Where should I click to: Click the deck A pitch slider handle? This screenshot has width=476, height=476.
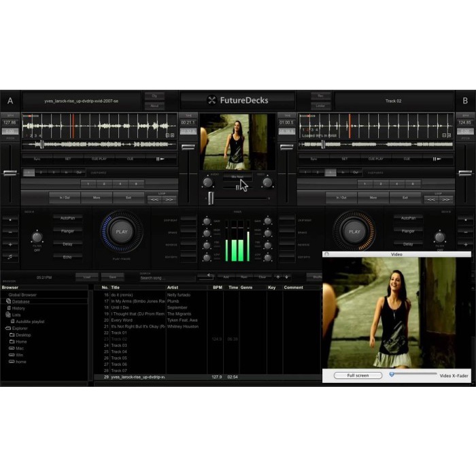coord(10,173)
